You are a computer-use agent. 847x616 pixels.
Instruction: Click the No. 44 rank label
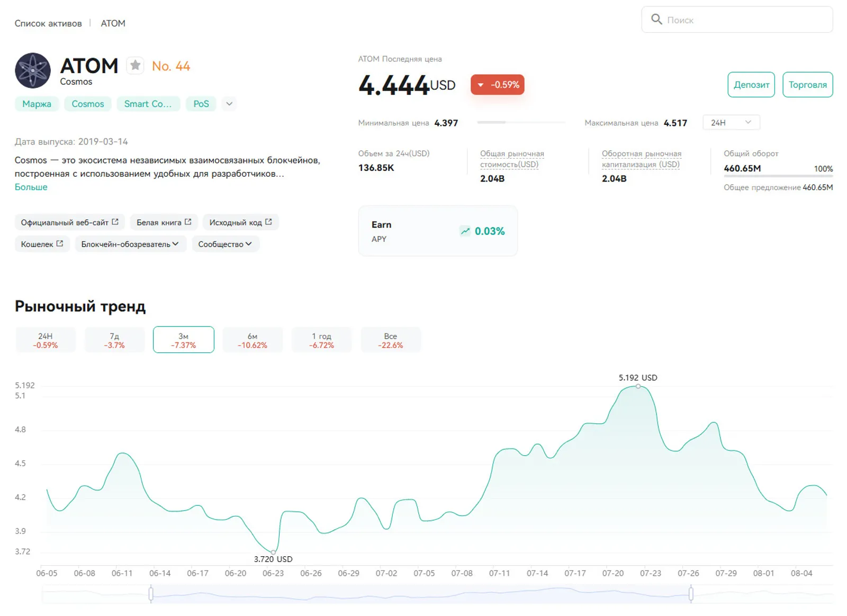point(171,66)
